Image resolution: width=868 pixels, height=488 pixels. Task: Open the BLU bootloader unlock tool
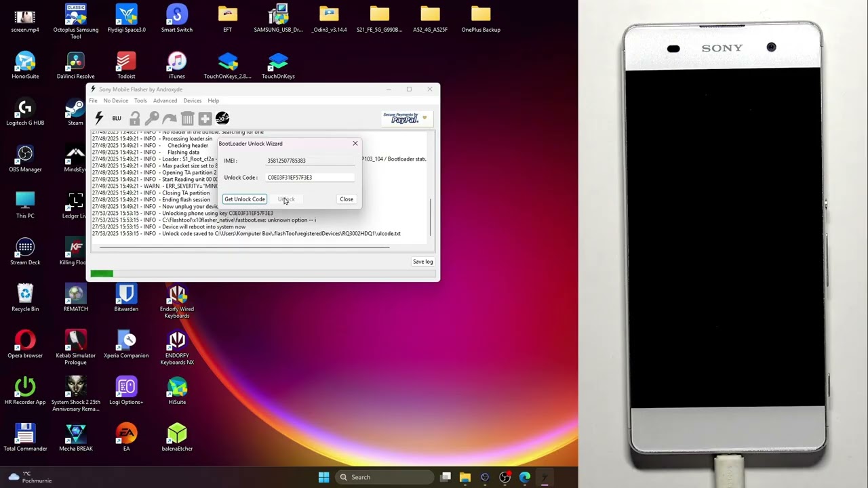[x=117, y=119]
